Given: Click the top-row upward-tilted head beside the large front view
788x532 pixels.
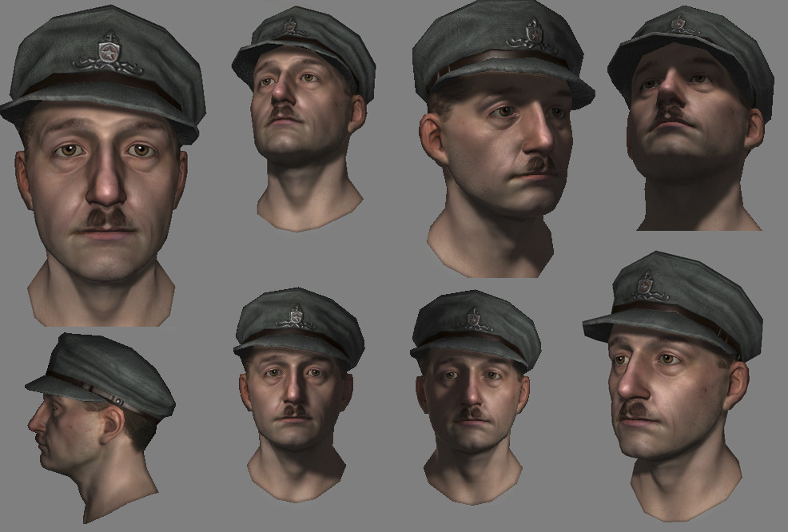Looking at the screenshot, I should coord(304,118).
